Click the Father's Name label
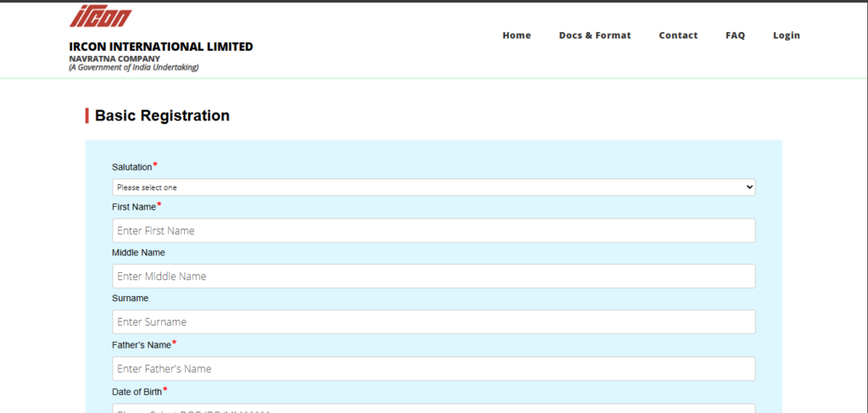 point(142,345)
